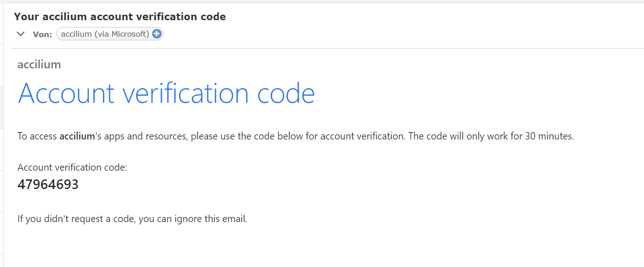Select the email subject line text

(x=120, y=17)
